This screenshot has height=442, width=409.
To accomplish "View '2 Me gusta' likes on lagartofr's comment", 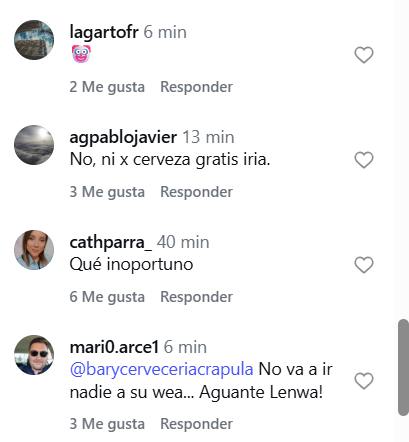I will coord(107,87).
